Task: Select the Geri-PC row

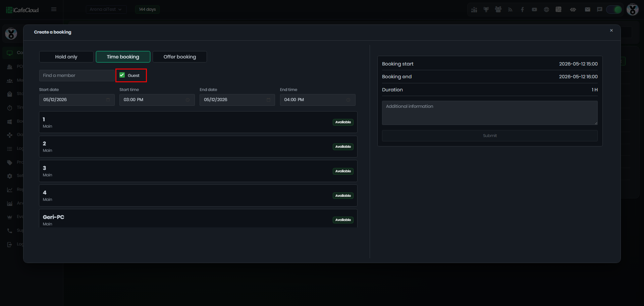Action: pos(198,219)
